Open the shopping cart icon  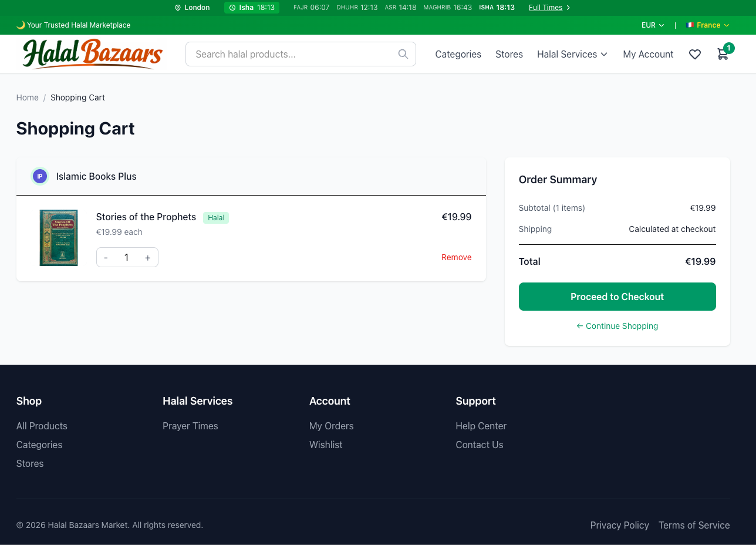pos(723,53)
